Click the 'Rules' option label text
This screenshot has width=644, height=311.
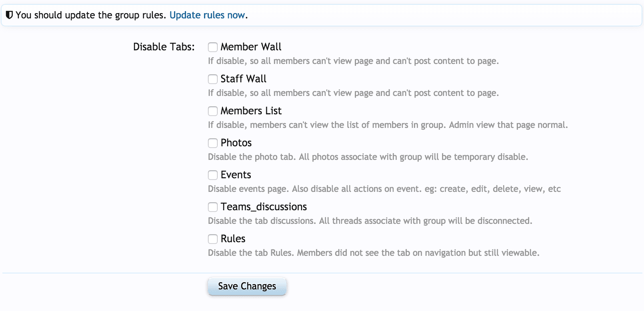233,239
